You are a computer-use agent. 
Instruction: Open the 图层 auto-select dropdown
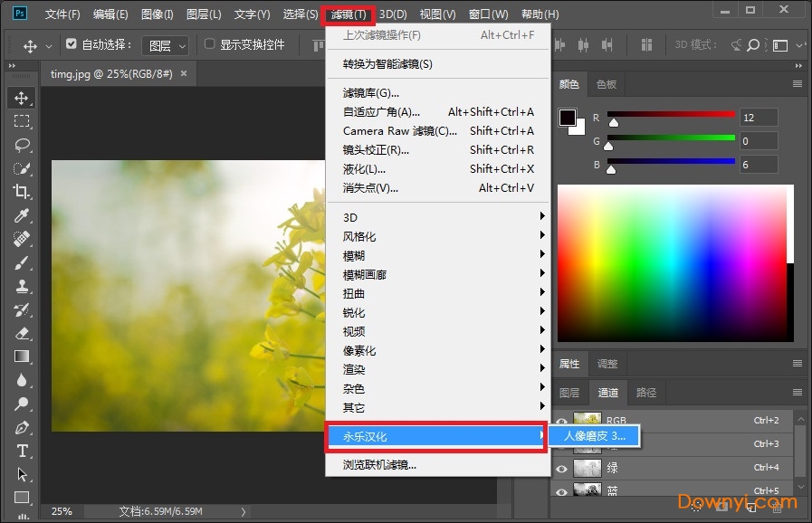(x=167, y=45)
